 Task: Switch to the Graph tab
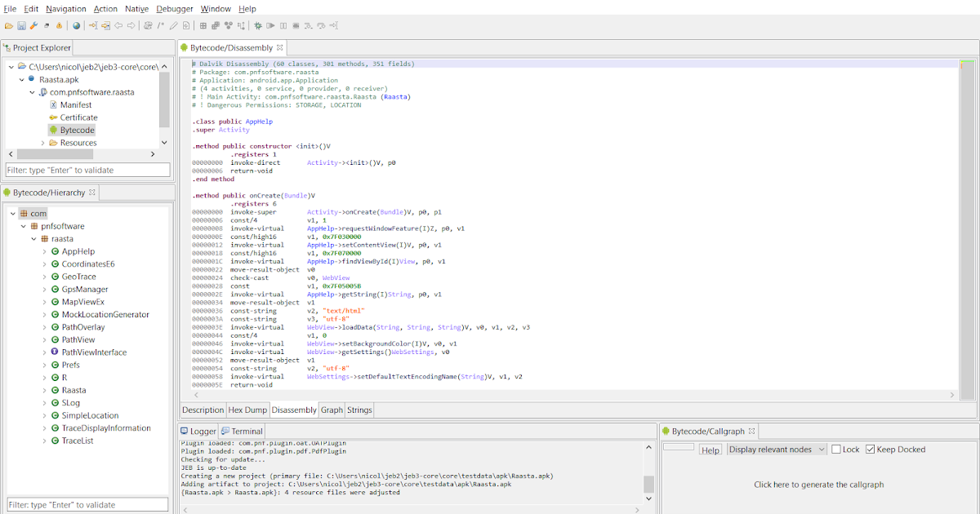pyautogui.click(x=332, y=410)
